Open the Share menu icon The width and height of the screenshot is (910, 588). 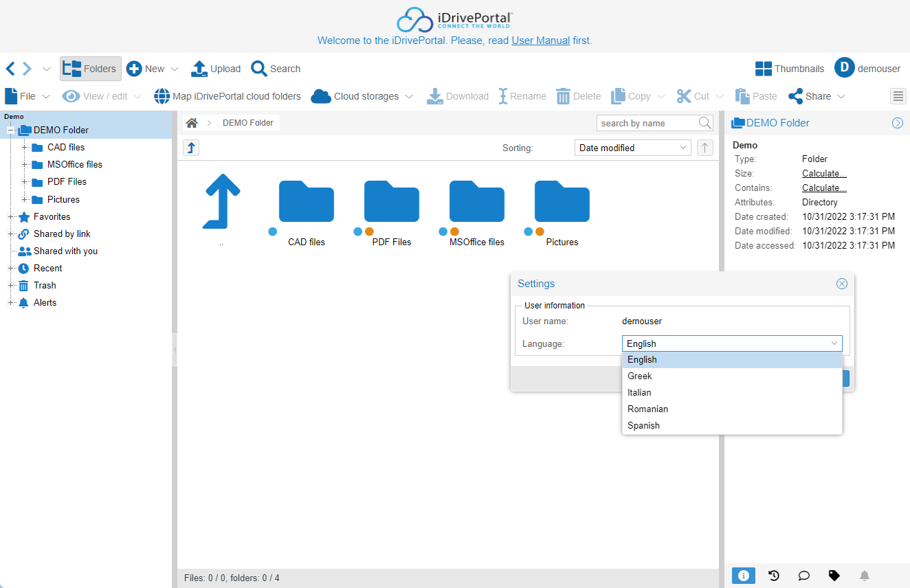796,96
